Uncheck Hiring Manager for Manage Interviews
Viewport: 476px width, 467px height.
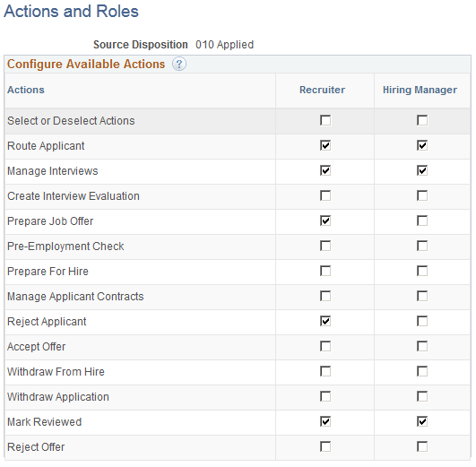click(422, 170)
